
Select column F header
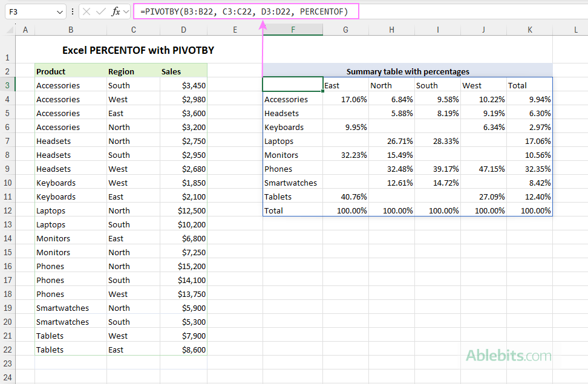(293, 28)
